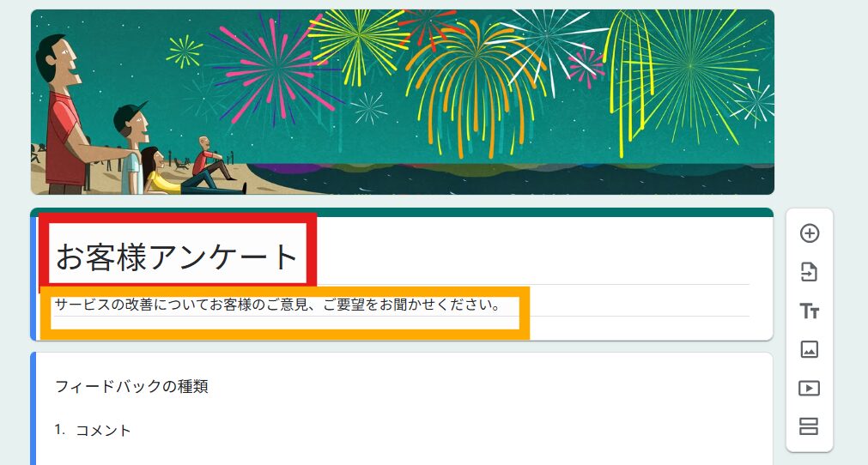Add a section with the stacked-bars icon

tap(809, 426)
